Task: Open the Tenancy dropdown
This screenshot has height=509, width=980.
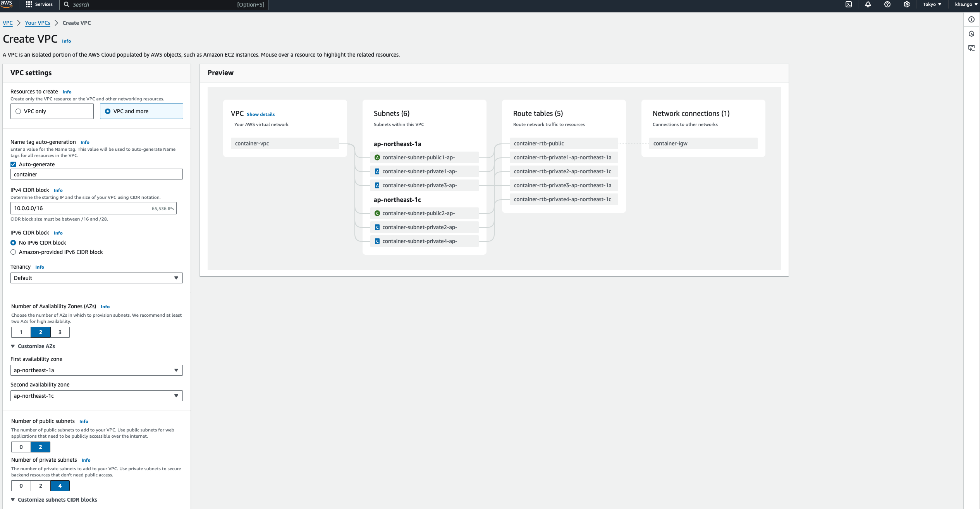Action: coord(96,278)
